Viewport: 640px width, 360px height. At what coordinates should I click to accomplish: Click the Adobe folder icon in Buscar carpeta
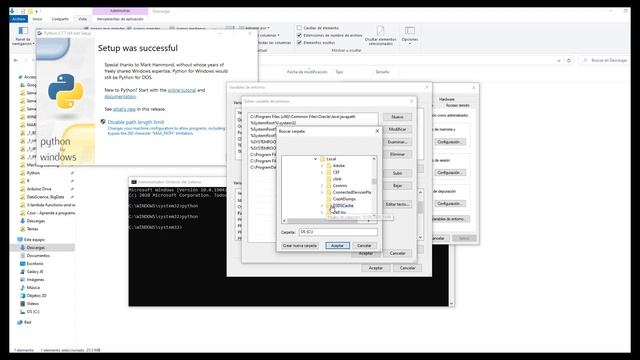(x=329, y=166)
